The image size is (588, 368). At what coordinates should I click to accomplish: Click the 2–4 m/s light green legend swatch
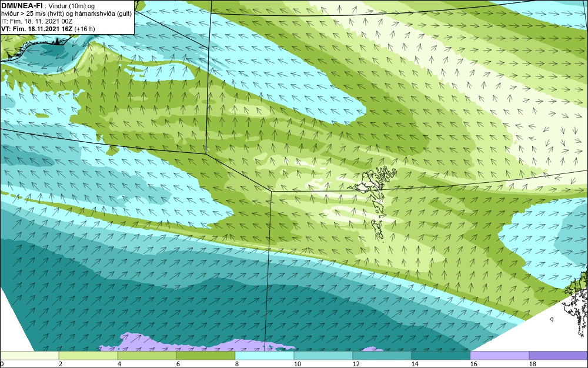pyautogui.click(x=88, y=356)
